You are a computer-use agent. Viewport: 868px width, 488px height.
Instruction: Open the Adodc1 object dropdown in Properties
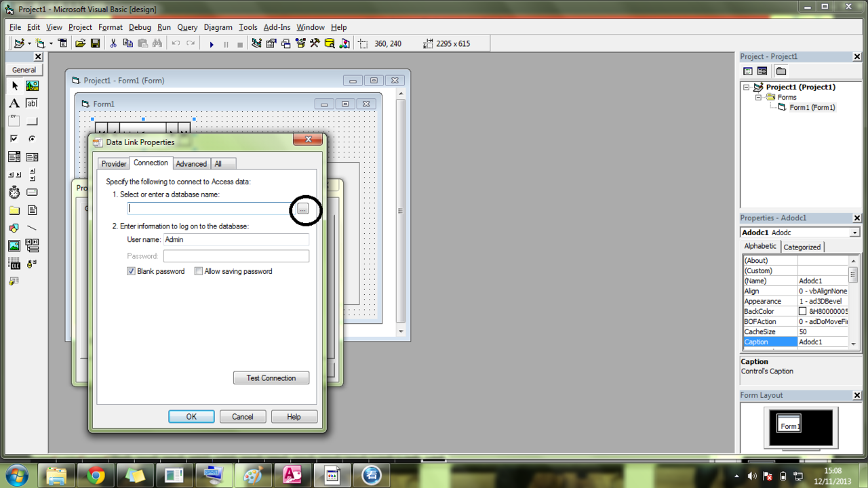(x=854, y=232)
